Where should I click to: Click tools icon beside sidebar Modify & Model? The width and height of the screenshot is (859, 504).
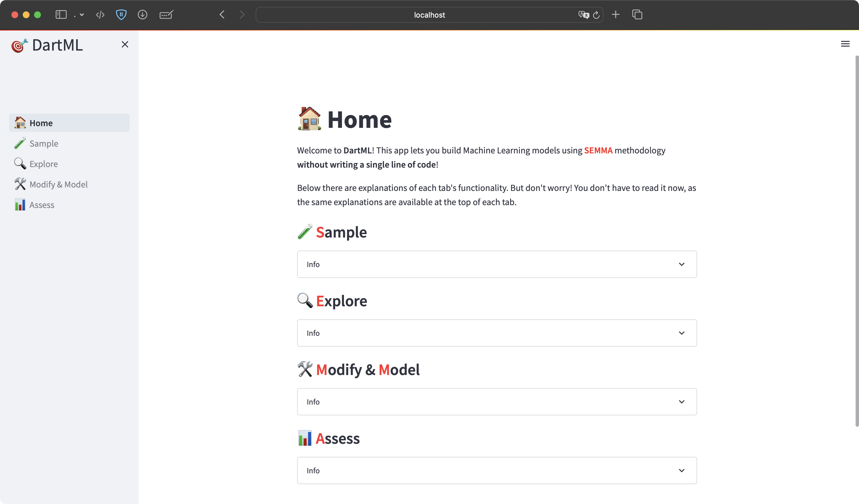(x=20, y=184)
